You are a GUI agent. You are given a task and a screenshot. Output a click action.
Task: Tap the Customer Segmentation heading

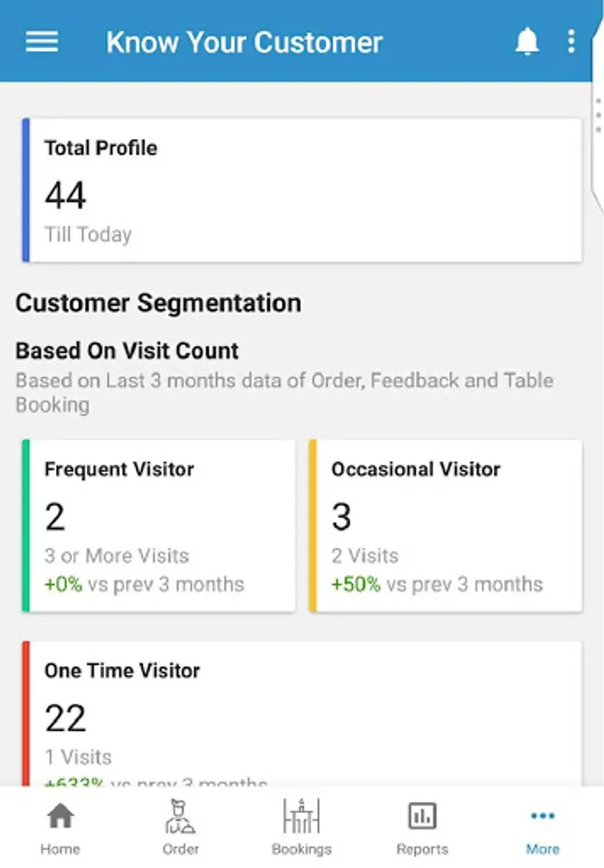click(158, 303)
